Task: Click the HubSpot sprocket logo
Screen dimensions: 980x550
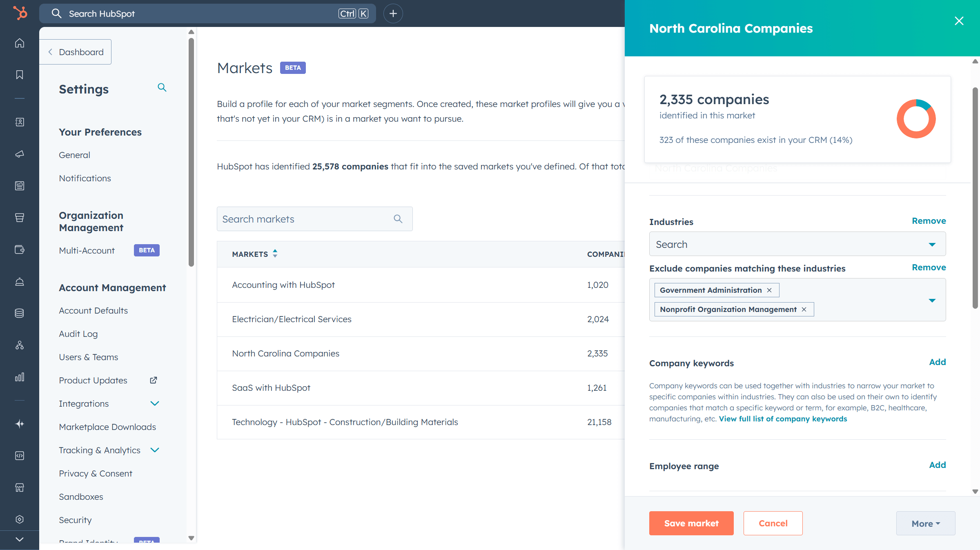Action: [20, 13]
